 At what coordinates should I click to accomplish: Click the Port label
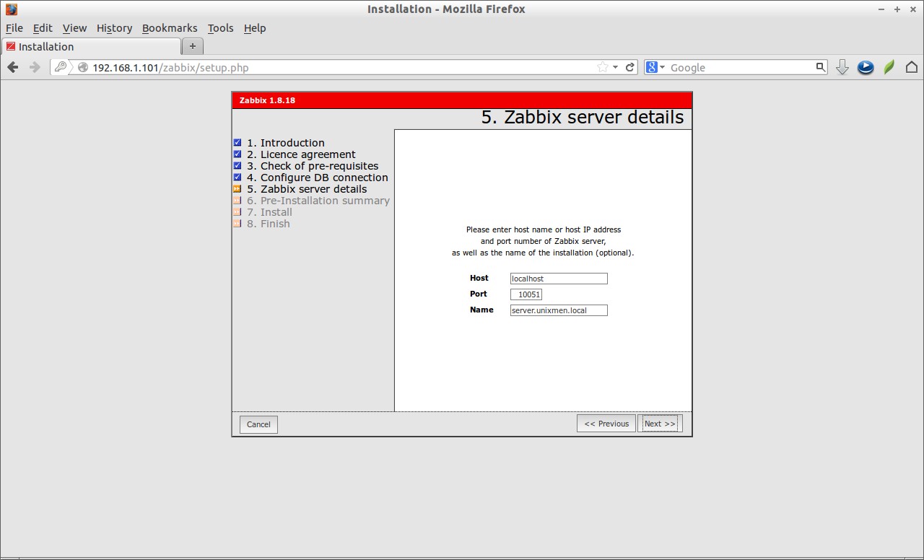point(478,294)
